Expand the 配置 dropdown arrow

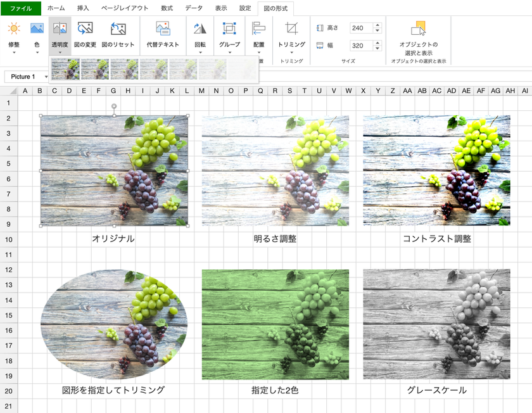tap(259, 53)
